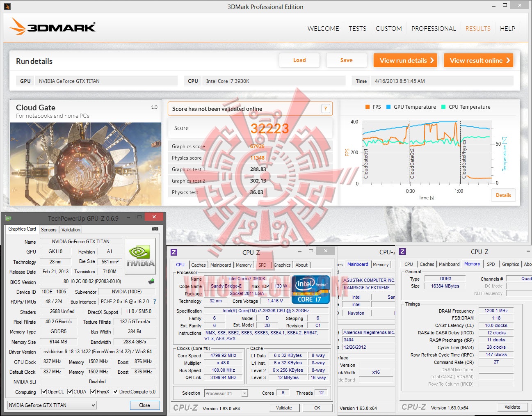This screenshot has height=416, width=532.
Task: Click the DRAM Frequency value 1200.1 MHz
Action: [496, 311]
